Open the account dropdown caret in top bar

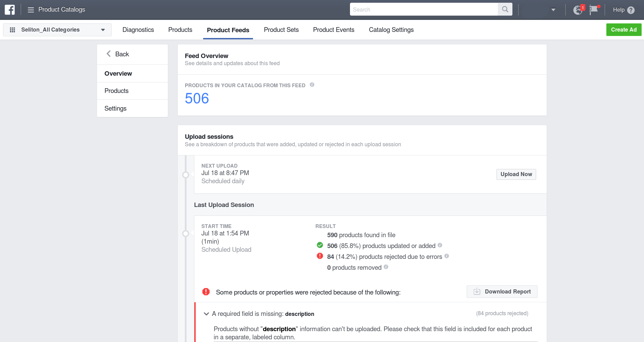coord(553,10)
